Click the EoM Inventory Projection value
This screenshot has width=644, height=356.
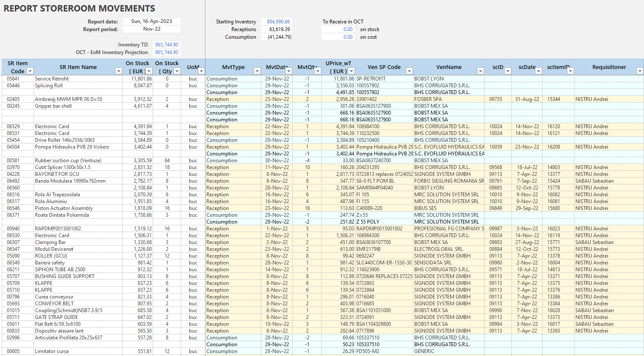167,52
